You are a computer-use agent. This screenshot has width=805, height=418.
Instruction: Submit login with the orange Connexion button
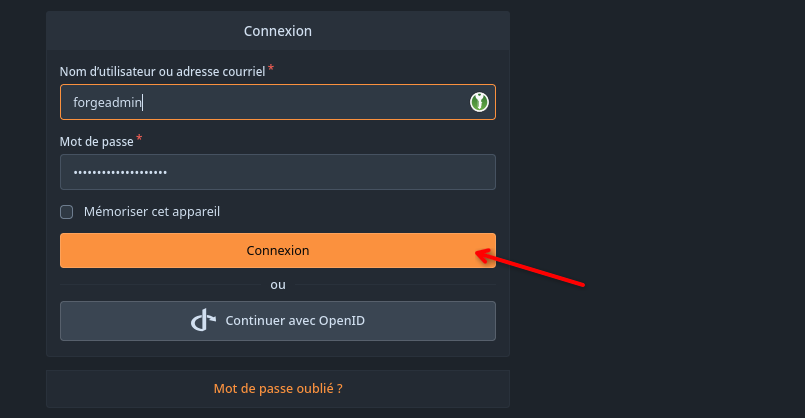[278, 250]
